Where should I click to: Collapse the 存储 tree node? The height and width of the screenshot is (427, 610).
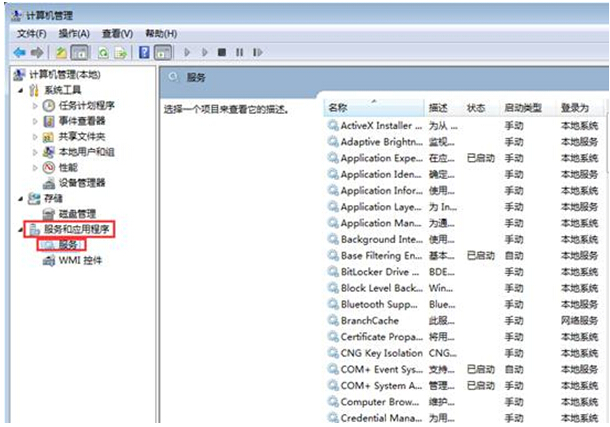pyautogui.click(x=20, y=199)
